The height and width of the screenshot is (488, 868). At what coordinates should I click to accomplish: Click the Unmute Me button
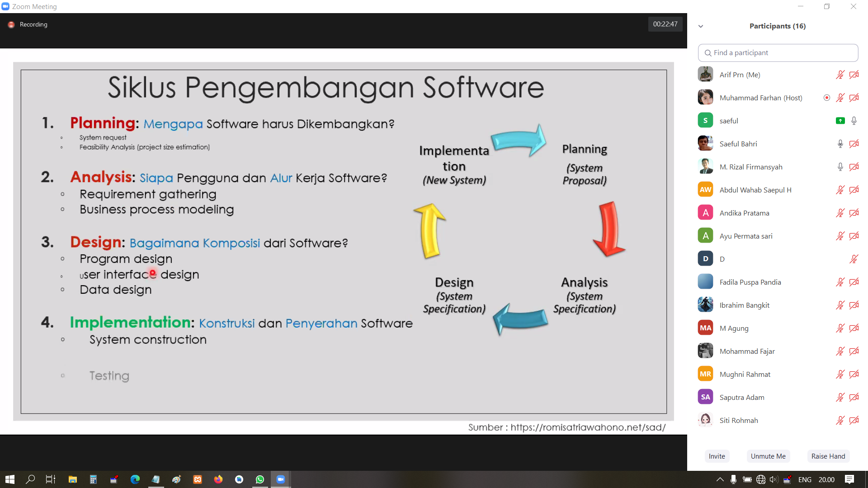click(x=768, y=456)
